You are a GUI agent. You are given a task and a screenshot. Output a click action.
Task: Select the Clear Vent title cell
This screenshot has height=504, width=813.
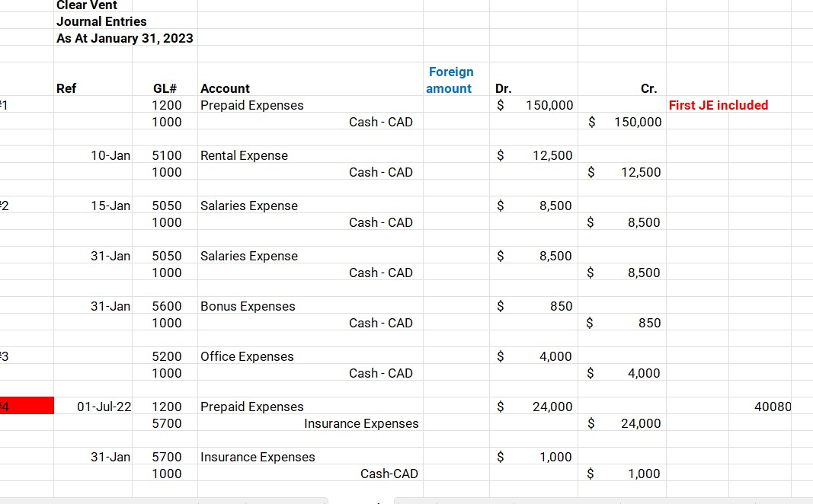(93, 5)
